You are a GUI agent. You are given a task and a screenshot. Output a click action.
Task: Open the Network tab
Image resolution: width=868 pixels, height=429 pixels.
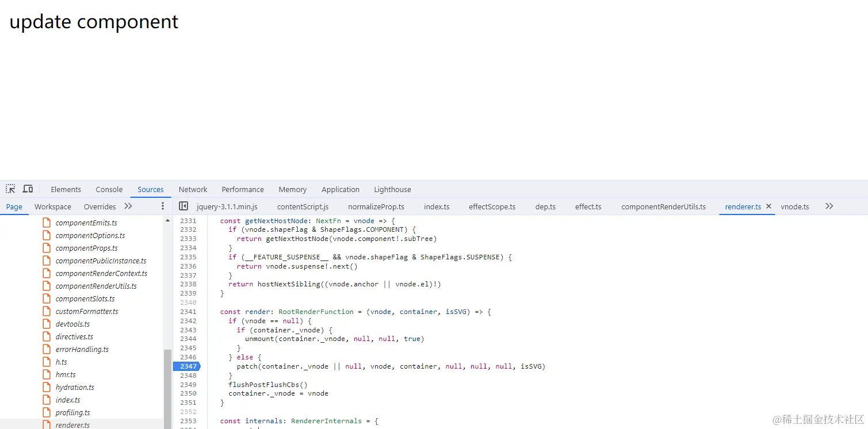(x=193, y=189)
